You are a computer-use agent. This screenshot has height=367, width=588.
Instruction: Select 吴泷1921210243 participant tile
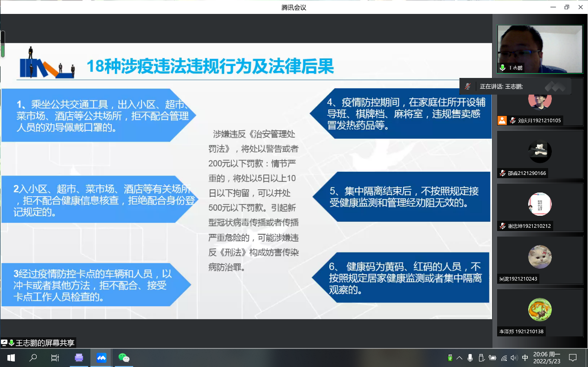click(x=540, y=260)
